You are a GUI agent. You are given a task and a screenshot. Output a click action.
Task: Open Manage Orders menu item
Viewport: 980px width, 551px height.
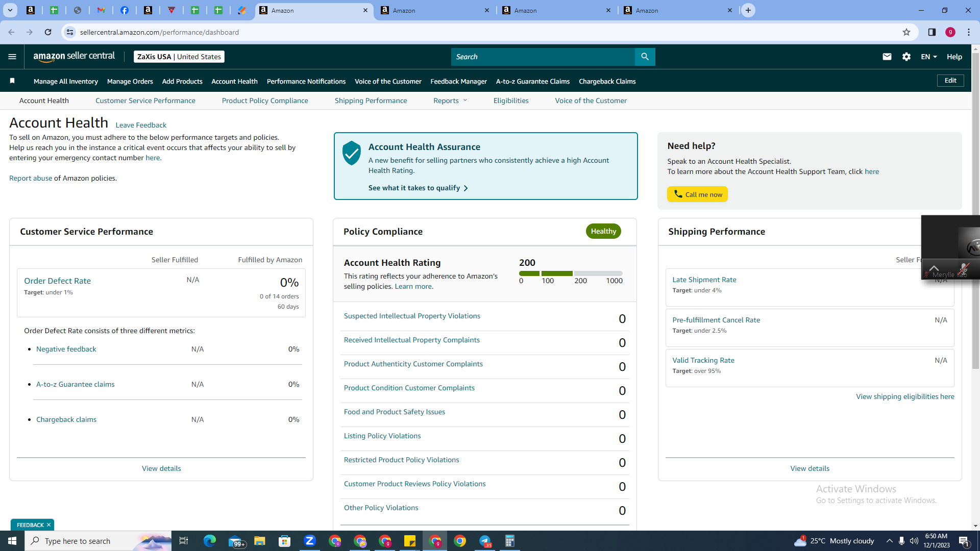[x=130, y=81]
